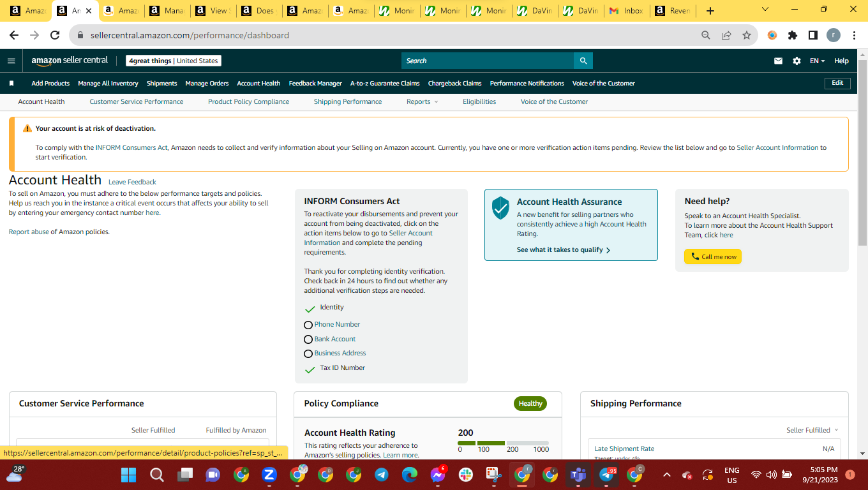Click the magnifier search button
Image resolution: width=868 pixels, height=490 pixels.
(583, 61)
